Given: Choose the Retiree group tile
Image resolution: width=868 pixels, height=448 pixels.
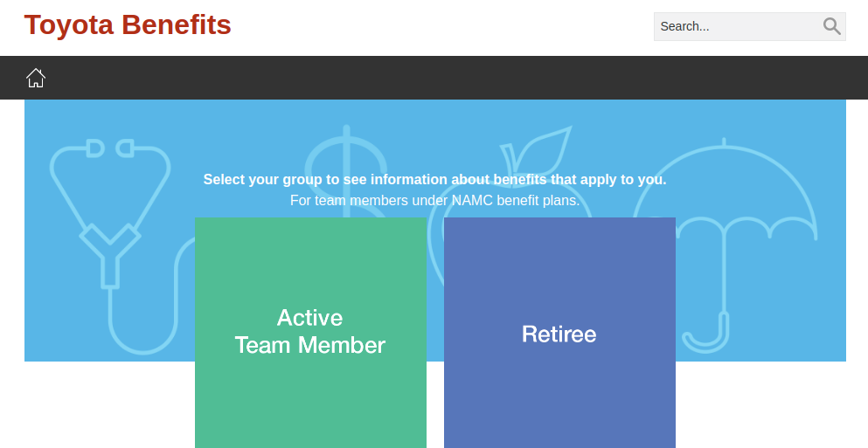Looking at the screenshot, I should click(x=559, y=332).
